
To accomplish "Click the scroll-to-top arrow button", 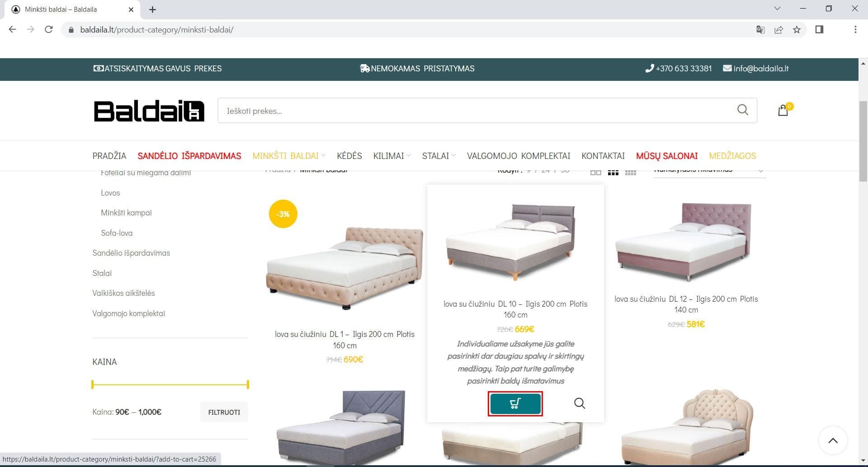I will 833,440.
